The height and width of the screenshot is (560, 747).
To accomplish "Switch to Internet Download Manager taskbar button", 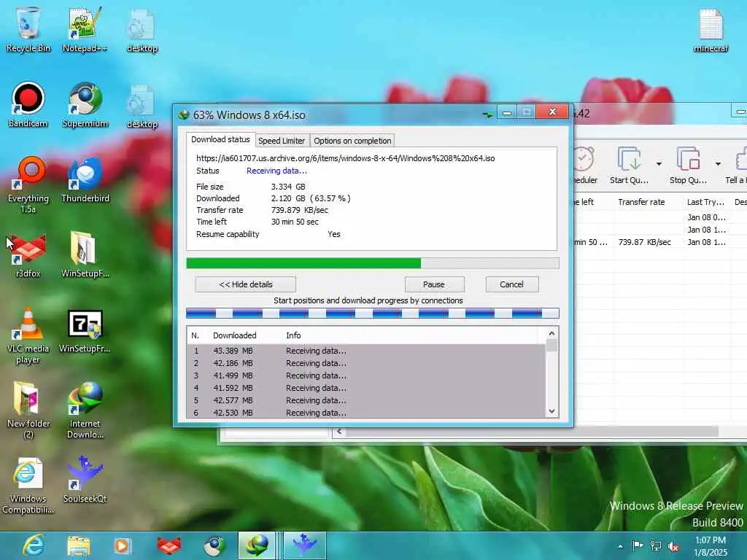I will pyautogui.click(x=257, y=545).
